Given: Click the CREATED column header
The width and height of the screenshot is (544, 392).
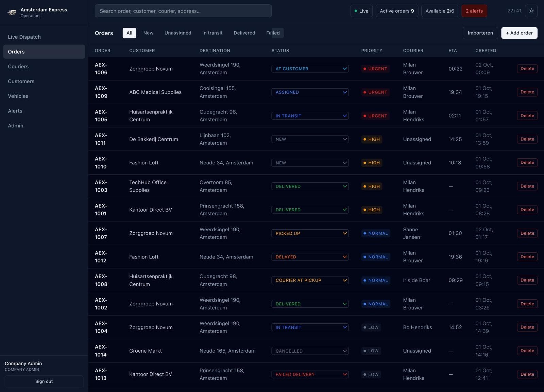Looking at the screenshot, I should click(486, 51).
